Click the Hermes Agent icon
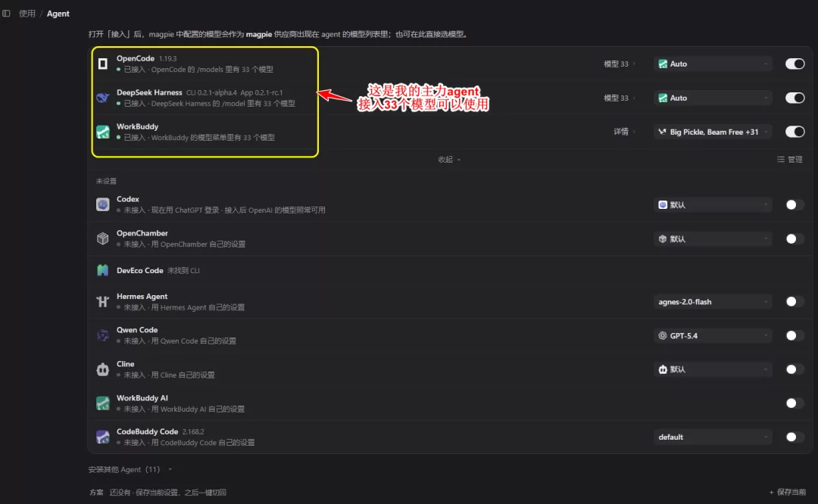 click(103, 301)
